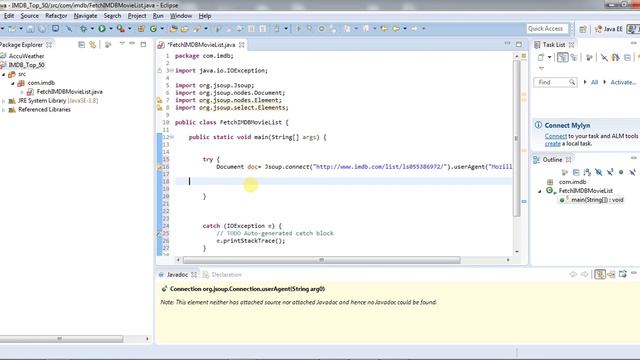The image size is (640, 360).
Task: Click the Focus on Workweek icon in Task List
Action: point(589,58)
